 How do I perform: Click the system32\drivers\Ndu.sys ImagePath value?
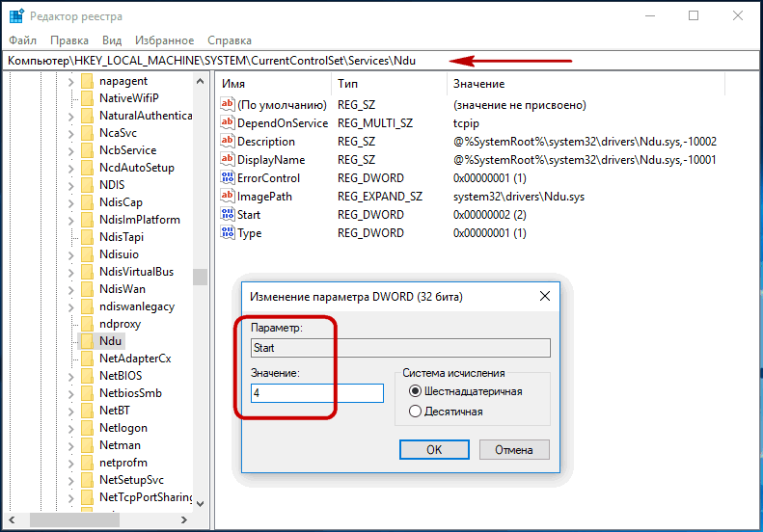tap(519, 197)
